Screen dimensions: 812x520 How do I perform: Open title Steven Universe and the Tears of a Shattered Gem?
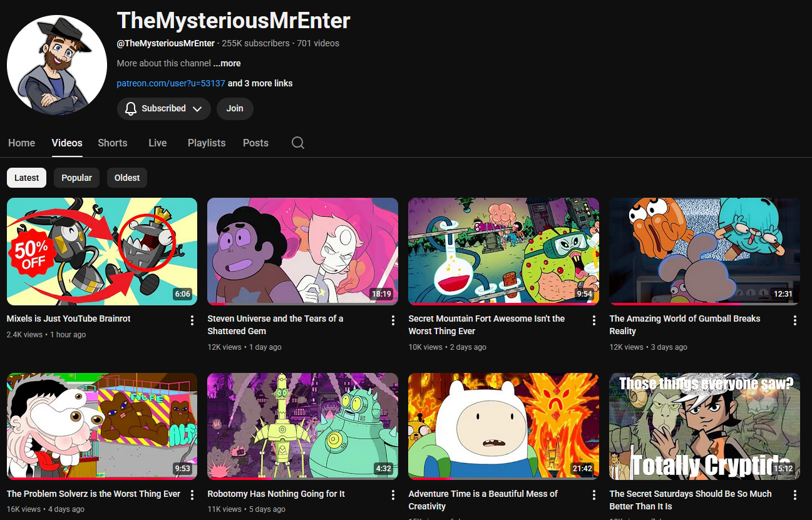point(275,325)
